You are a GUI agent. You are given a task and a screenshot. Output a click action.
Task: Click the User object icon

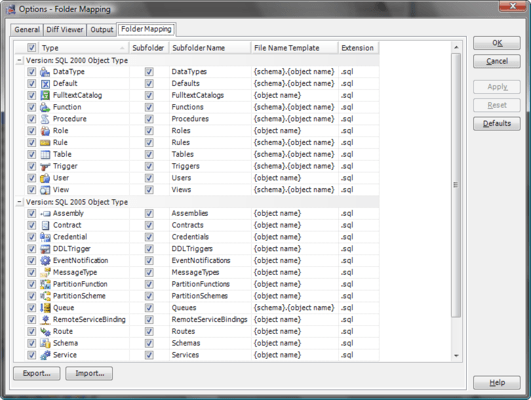tap(45, 178)
